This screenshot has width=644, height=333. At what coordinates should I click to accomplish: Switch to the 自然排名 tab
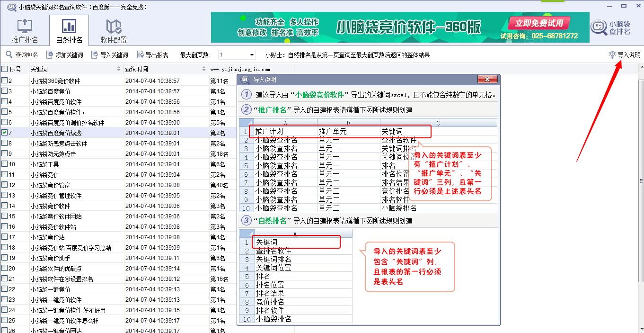tap(69, 31)
